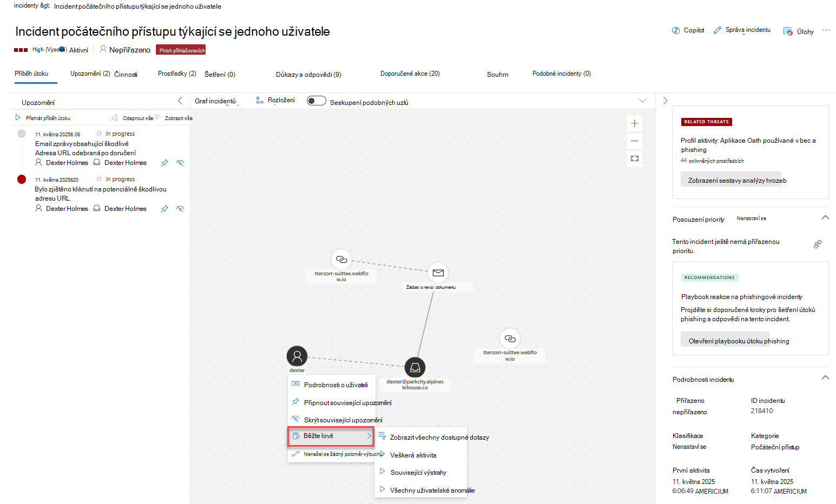
Task: Open Bylo zjištěno kliknutí na škodlivou adresu alert
Action: coord(101,194)
